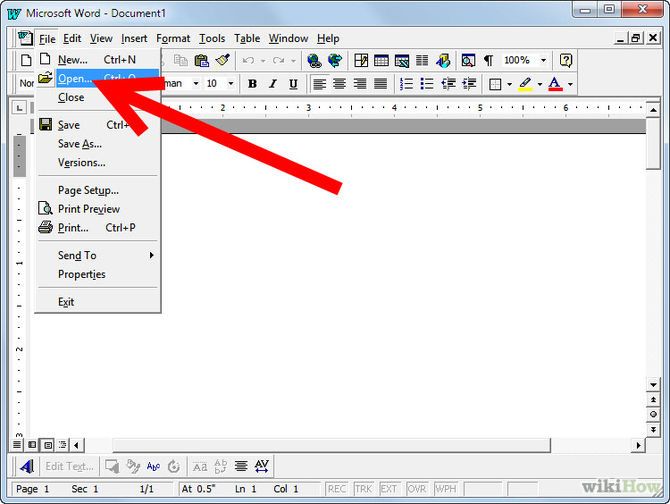Apply the yellow Highlight marker
The height and width of the screenshot is (504, 670).
click(x=526, y=84)
